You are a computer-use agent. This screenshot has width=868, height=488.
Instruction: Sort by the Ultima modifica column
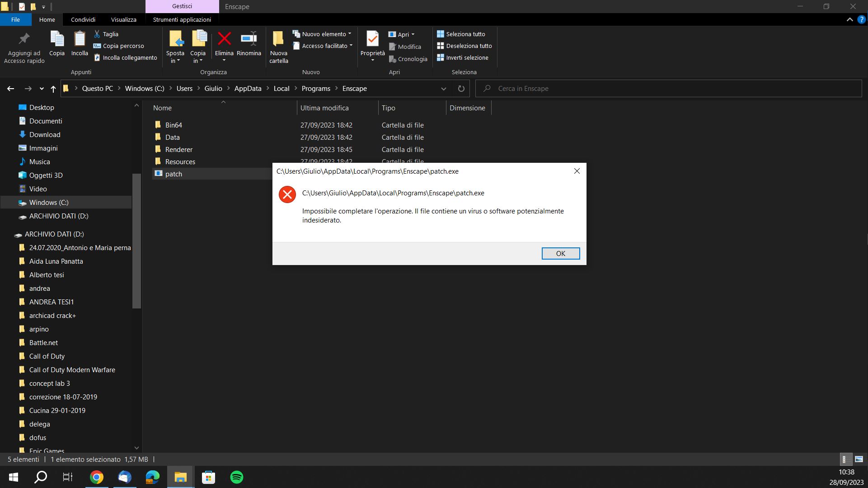[337, 108]
